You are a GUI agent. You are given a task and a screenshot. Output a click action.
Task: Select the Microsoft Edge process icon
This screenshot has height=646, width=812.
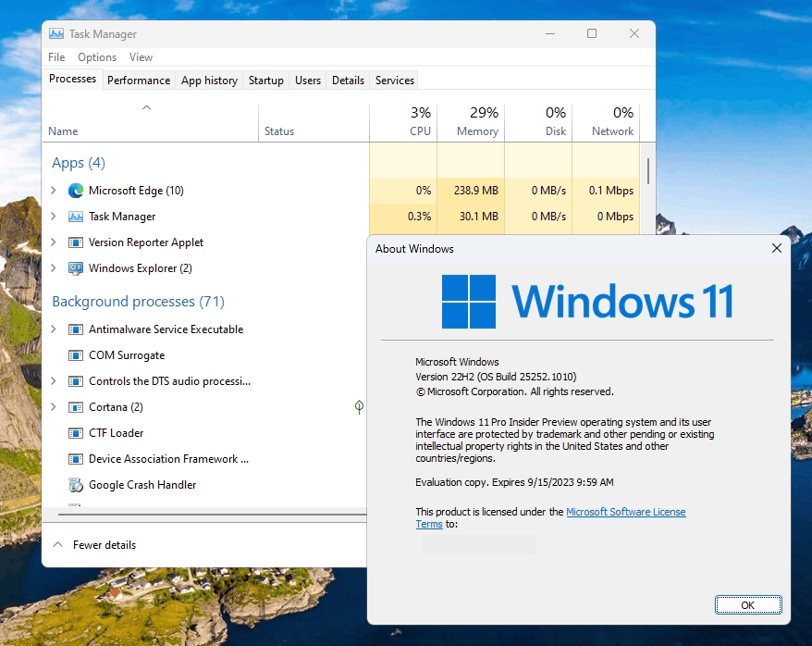pos(75,191)
